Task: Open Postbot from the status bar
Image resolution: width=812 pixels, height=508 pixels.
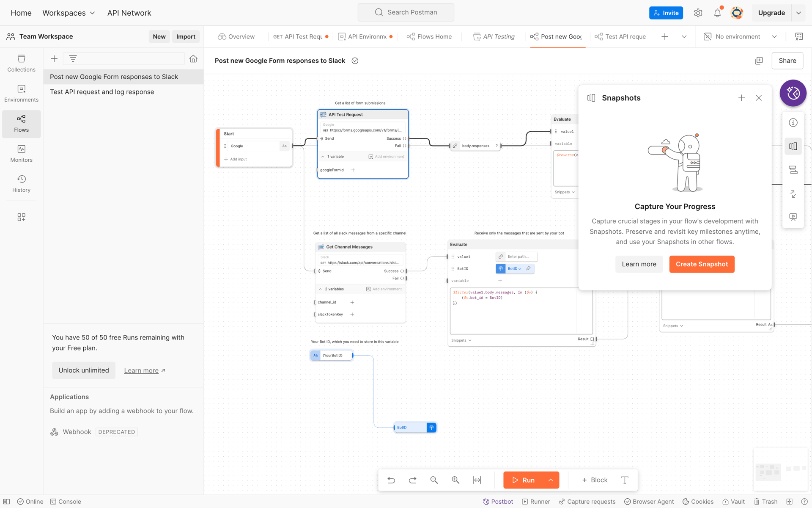Action: point(498,502)
